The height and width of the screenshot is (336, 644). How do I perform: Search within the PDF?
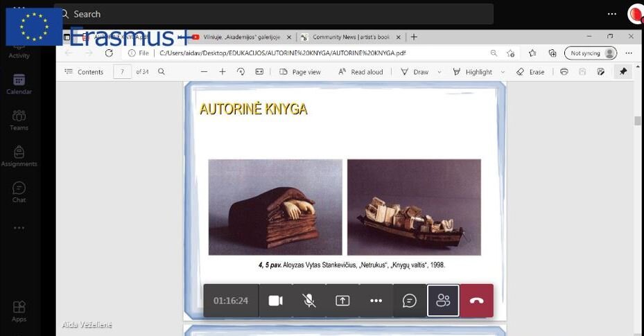[162, 72]
